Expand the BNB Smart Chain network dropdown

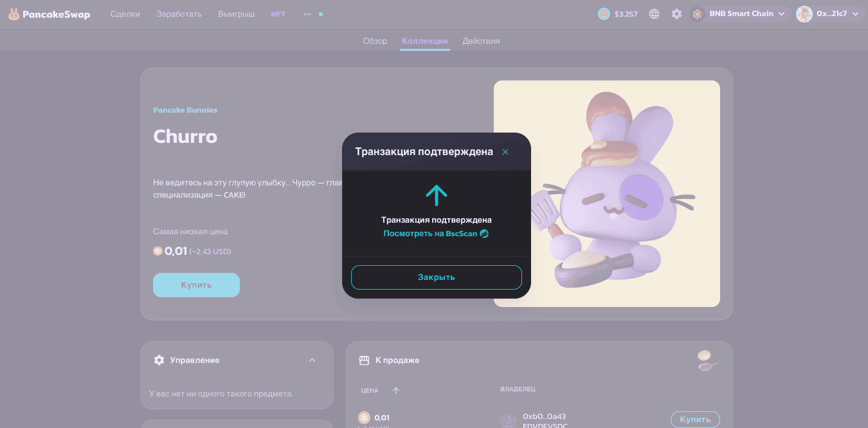click(x=781, y=14)
